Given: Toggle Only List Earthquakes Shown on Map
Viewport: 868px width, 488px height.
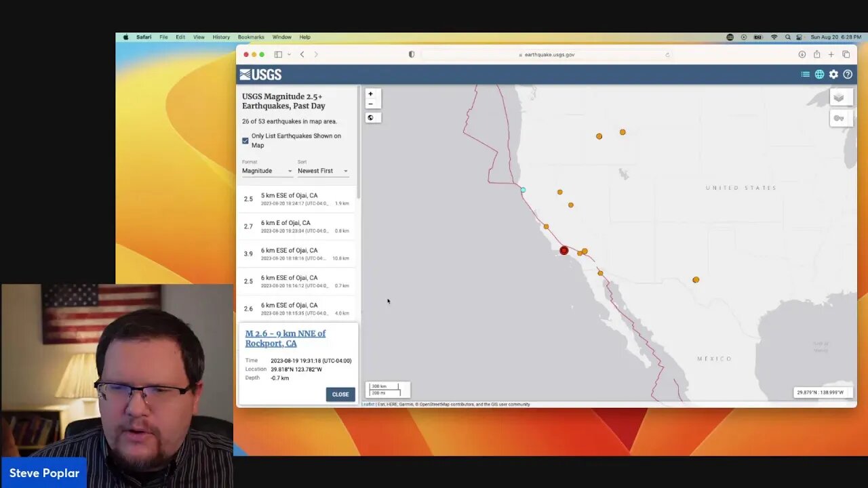Looking at the screenshot, I should [245, 141].
